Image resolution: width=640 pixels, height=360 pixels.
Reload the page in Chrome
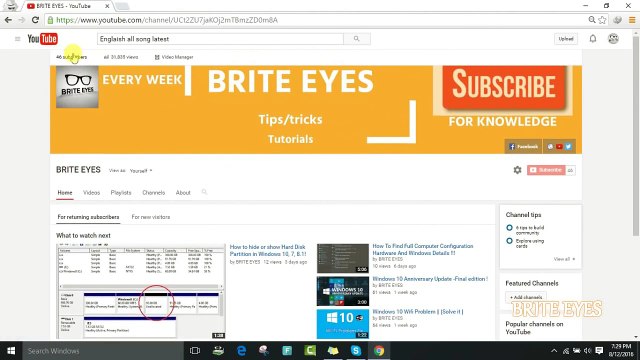click(x=35, y=20)
